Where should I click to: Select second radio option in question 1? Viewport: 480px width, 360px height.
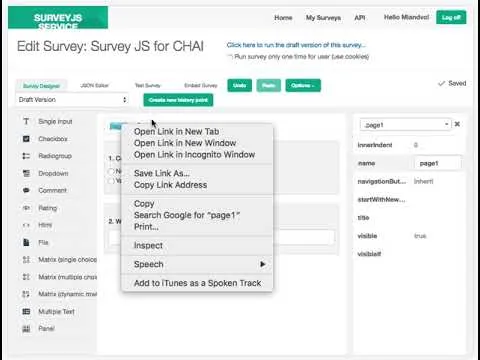111,181
